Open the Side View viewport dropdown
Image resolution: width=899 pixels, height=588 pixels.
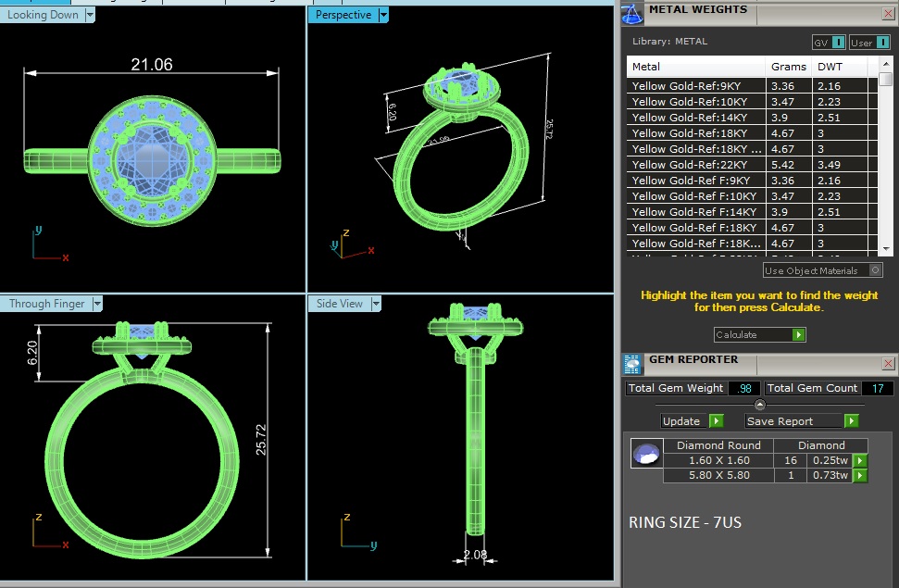(x=376, y=304)
